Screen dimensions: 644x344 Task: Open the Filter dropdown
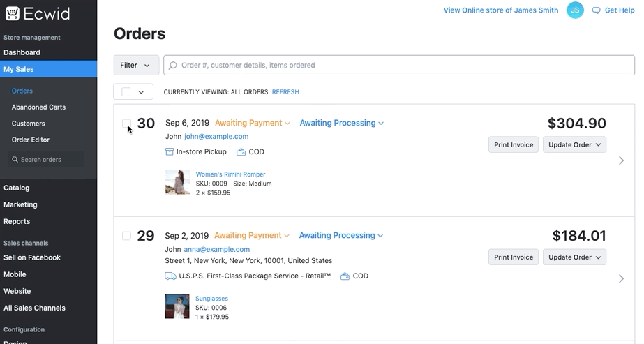[x=136, y=66]
